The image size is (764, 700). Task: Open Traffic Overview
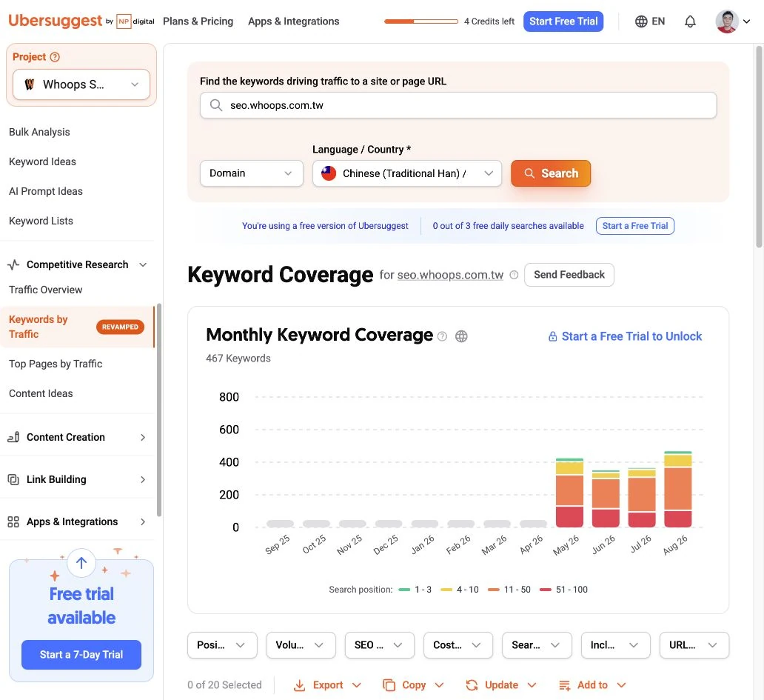pos(46,290)
